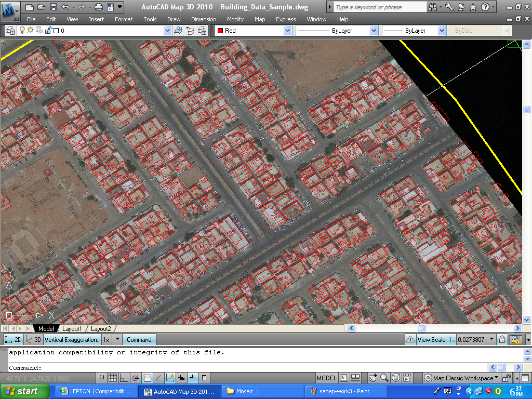The height and width of the screenshot is (399, 532).
Task: Toggle the view scale lock icon
Action: [502, 339]
